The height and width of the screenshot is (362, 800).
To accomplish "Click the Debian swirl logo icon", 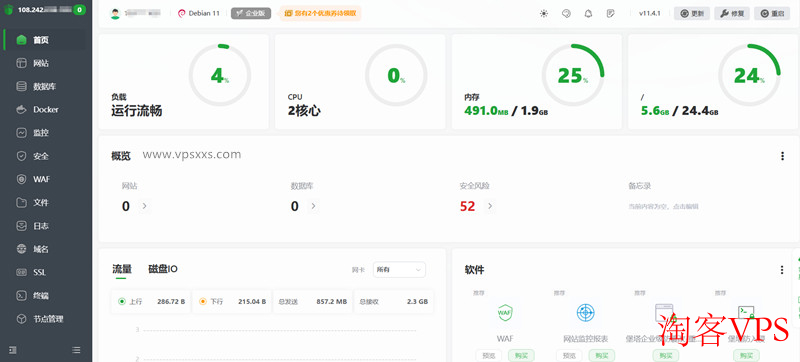I will pyautogui.click(x=181, y=14).
